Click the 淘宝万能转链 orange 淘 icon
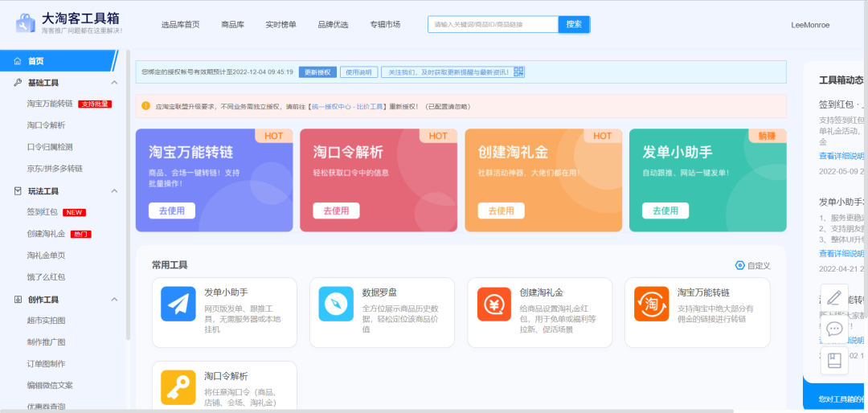Image resolution: width=868 pixels, height=413 pixels. 652,304
